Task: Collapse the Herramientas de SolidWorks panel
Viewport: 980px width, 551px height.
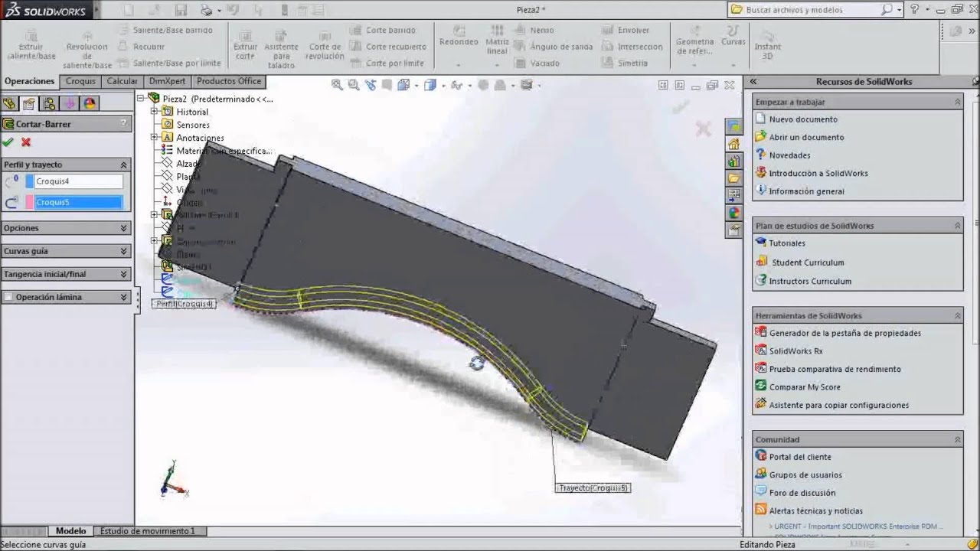Action: (x=957, y=315)
